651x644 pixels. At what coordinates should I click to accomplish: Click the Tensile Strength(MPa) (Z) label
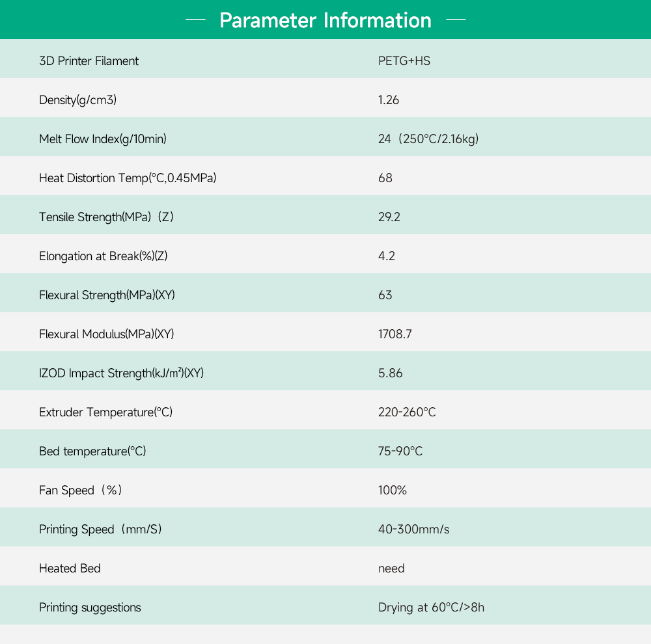coord(106,217)
